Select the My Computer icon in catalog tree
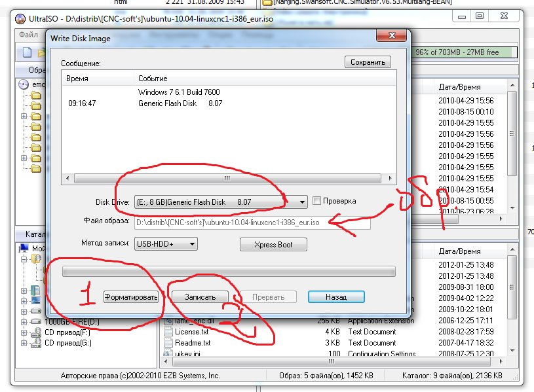Image resolution: width=534 pixels, height=392 pixels. 24,249
